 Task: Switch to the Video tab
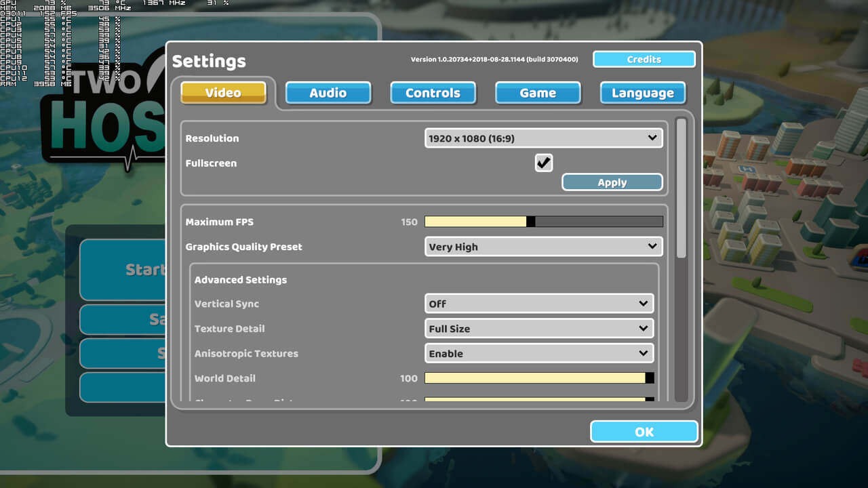[223, 93]
